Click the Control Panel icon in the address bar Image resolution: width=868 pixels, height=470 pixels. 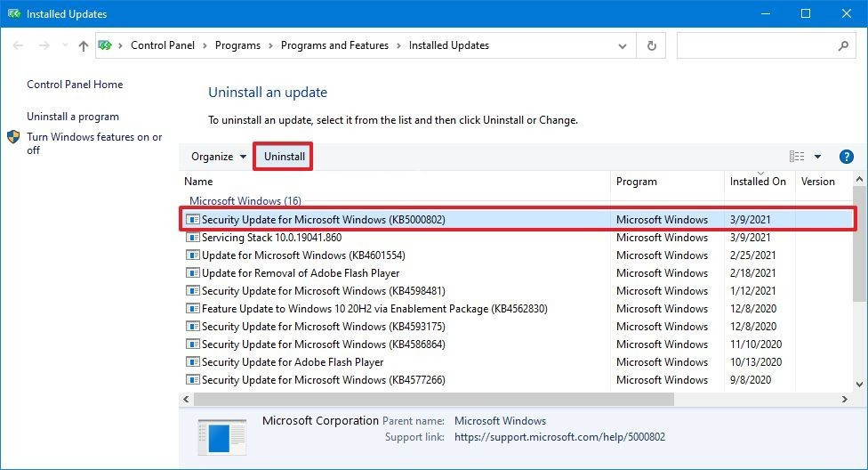click(x=105, y=45)
